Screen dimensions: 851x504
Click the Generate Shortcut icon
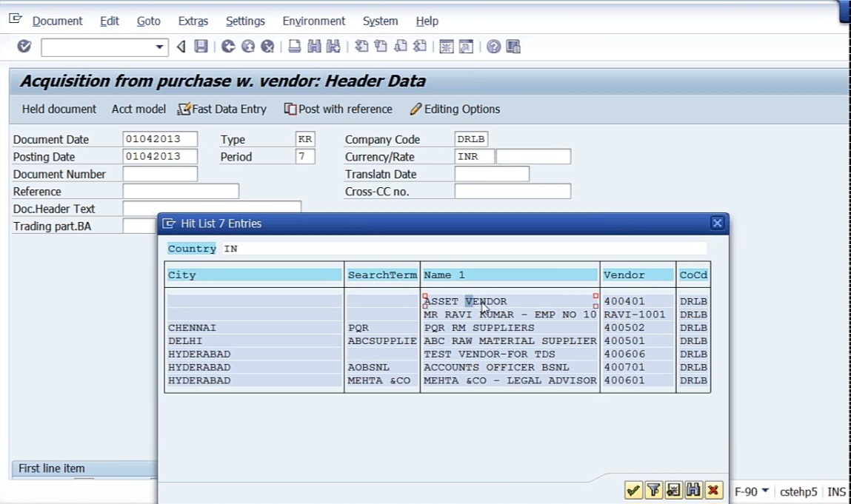pos(466,47)
